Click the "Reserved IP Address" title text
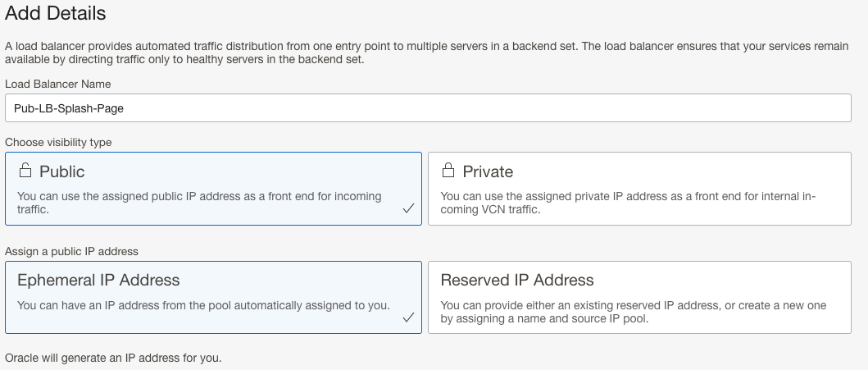Image resolution: width=868 pixels, height=370 pixels. click(517, 280)
